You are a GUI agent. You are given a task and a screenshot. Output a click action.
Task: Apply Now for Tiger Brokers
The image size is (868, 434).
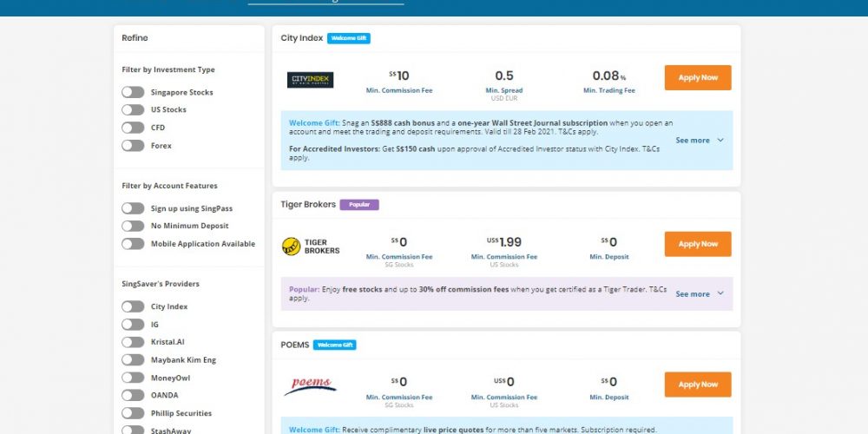click(x=698, y=244)
